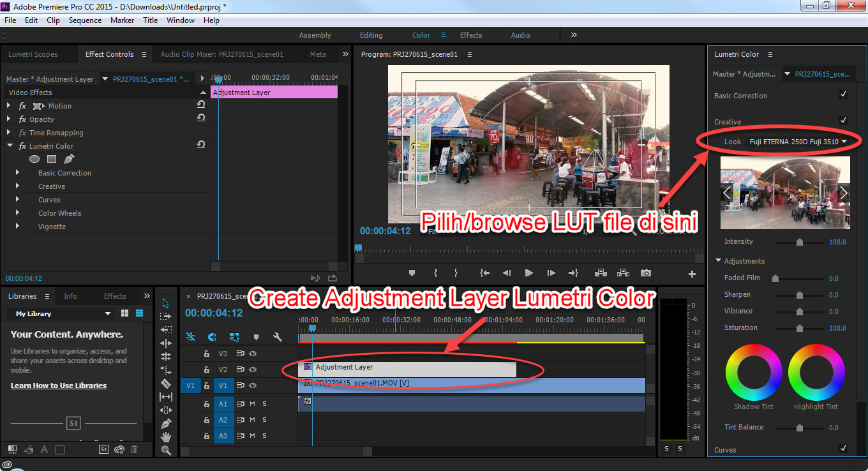Solo audio track A2
This screenshot has height=471, width=868.
(x=264, y=419)
